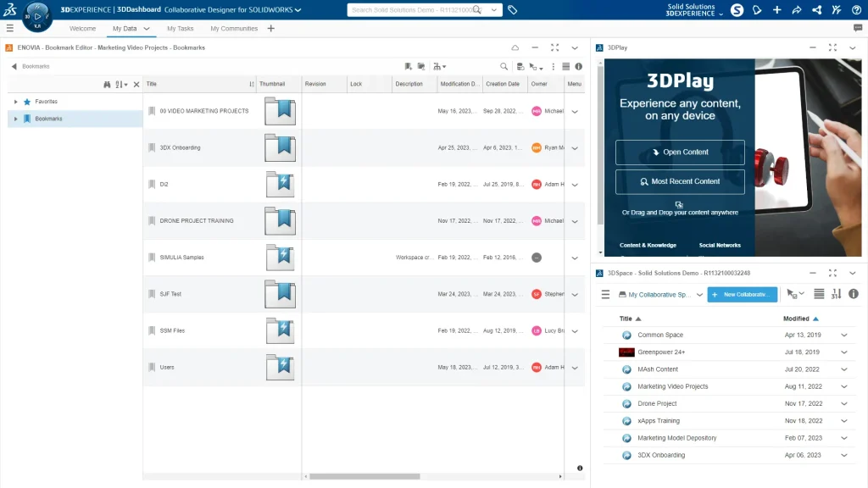Click the Content & Knowledge link
The image size is (868, 488).
[648, 245]
